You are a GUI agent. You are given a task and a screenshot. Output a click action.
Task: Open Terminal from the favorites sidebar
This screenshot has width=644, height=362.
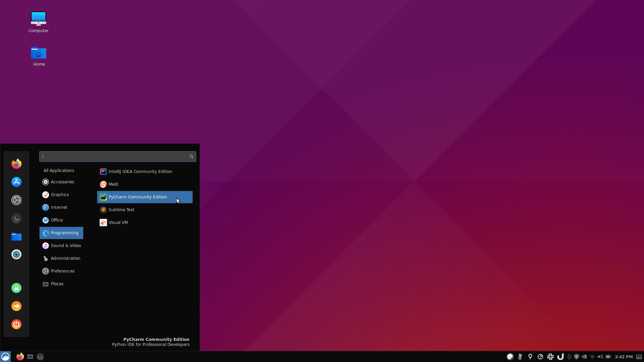16,218
